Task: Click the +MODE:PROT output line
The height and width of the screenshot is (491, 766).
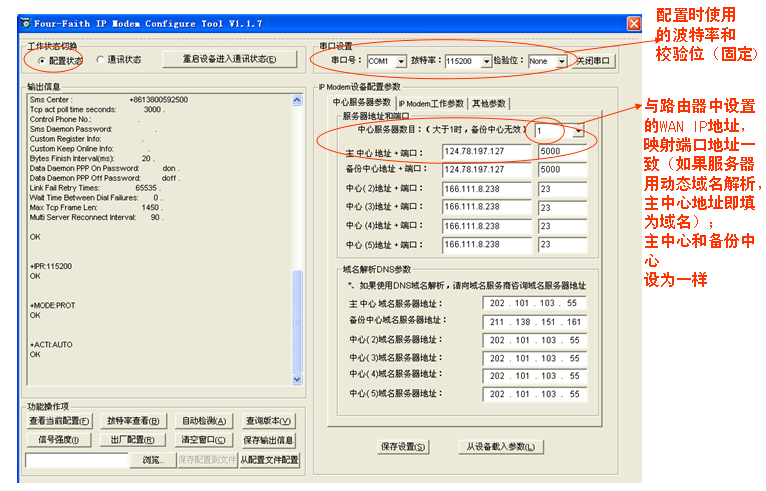Action: 53,305
